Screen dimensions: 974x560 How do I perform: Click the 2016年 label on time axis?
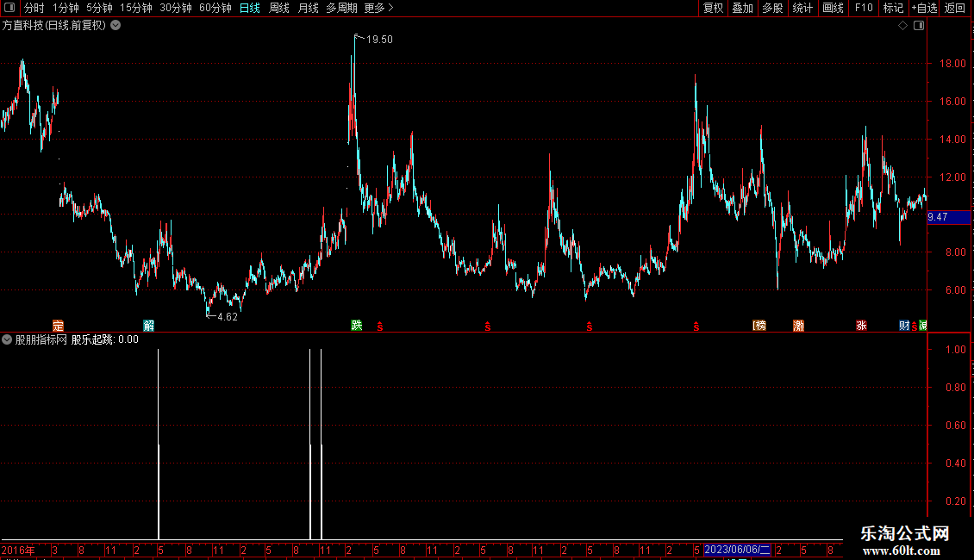[18, 550]
